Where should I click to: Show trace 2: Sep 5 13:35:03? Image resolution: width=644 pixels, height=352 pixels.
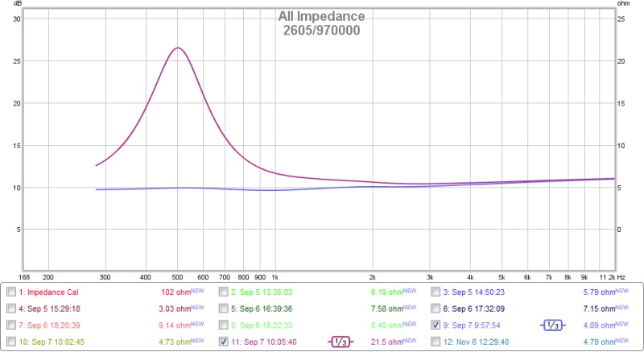pos(225,292)
